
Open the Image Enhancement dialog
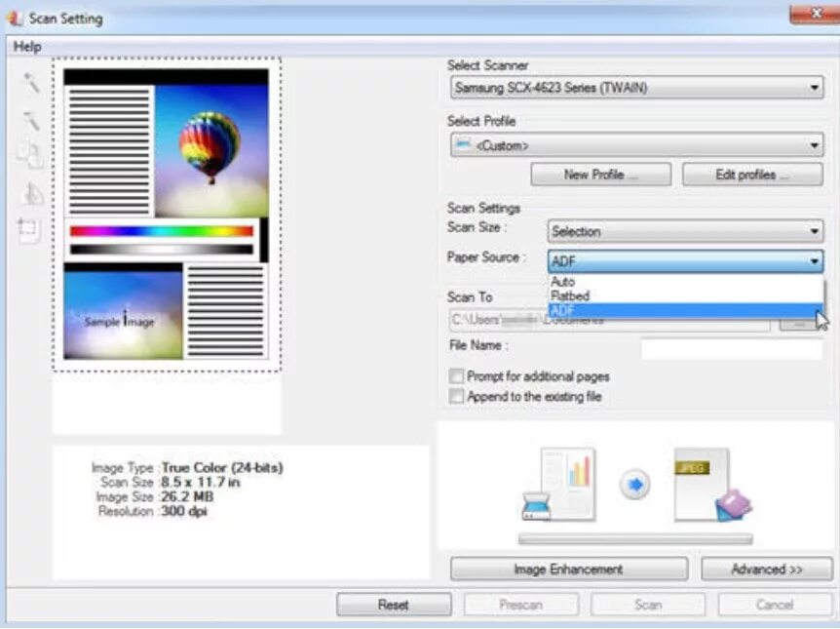pyautogui.click(x=569, y=569)
